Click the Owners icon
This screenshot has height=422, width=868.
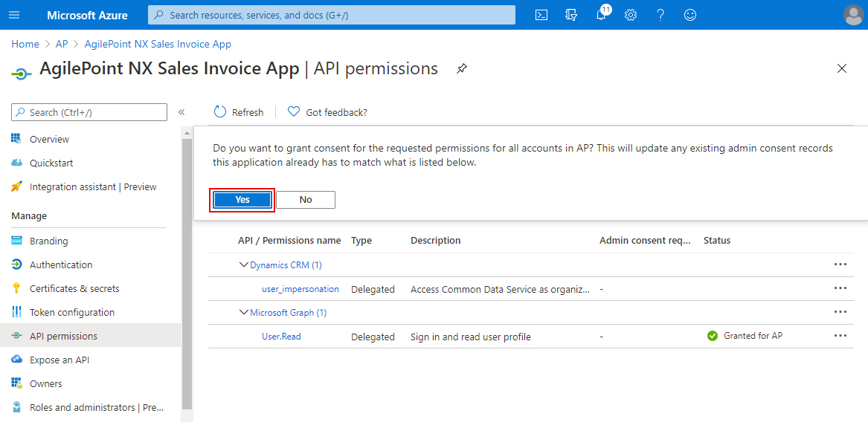(16, 383)
